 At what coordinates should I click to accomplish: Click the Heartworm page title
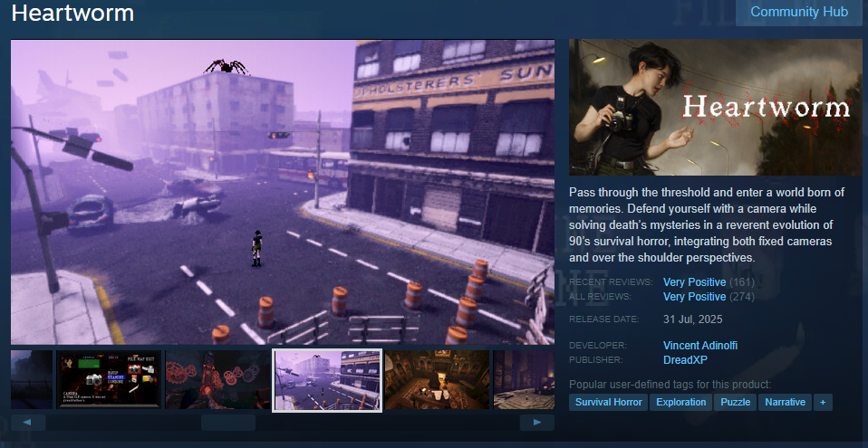coord(72,13)
